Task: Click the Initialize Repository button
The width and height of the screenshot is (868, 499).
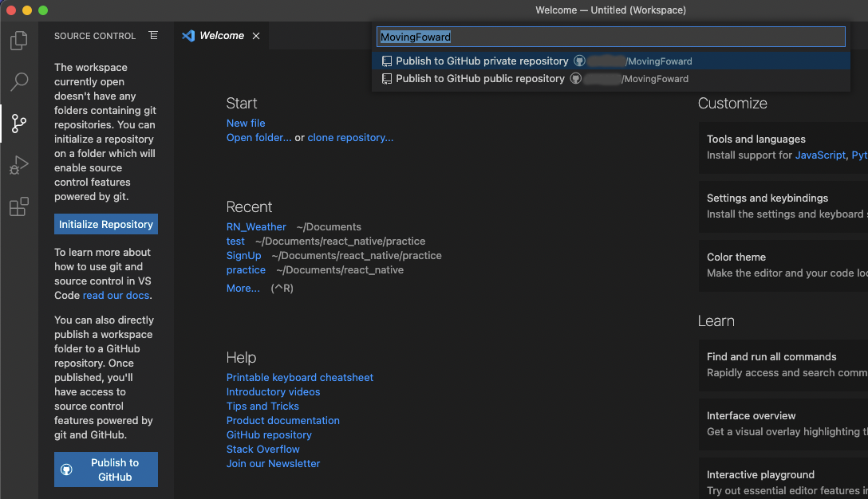Action: click(106, 224)
